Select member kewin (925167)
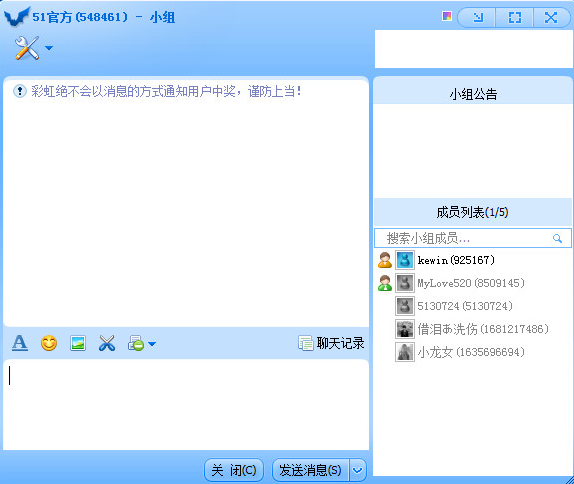Image resolution: width=574 pixels, height=484 pixels. [472, 260]
